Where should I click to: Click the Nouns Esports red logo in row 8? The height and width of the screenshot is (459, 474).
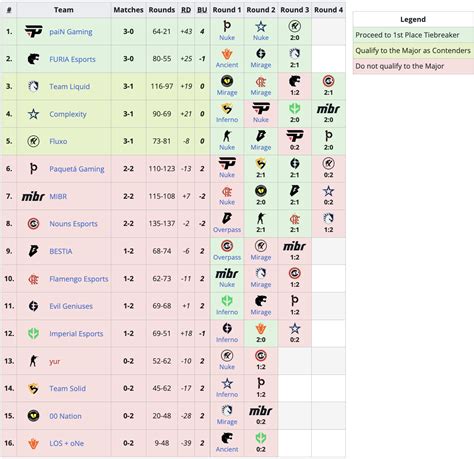pyautogui.click(x=33, y=224)
